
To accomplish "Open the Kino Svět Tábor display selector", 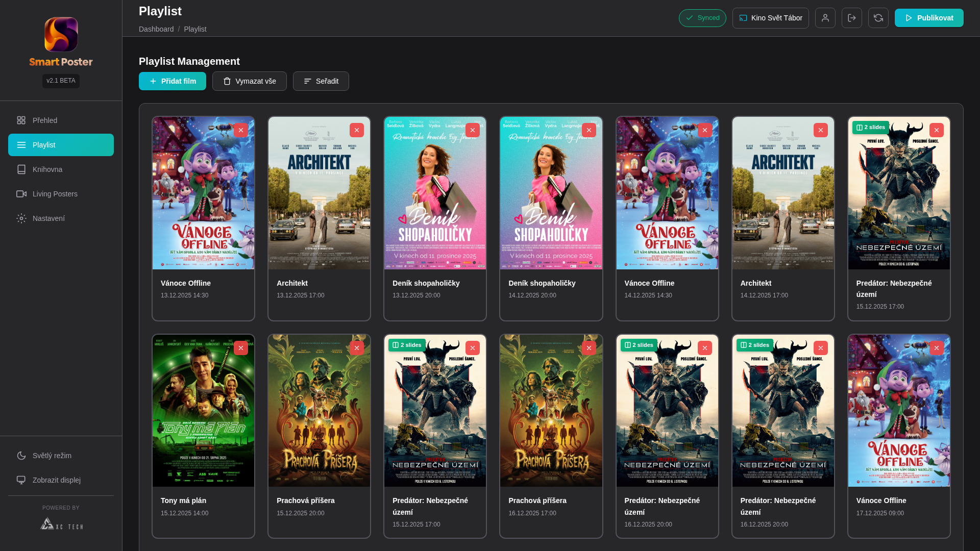I will tap(770, 18).
